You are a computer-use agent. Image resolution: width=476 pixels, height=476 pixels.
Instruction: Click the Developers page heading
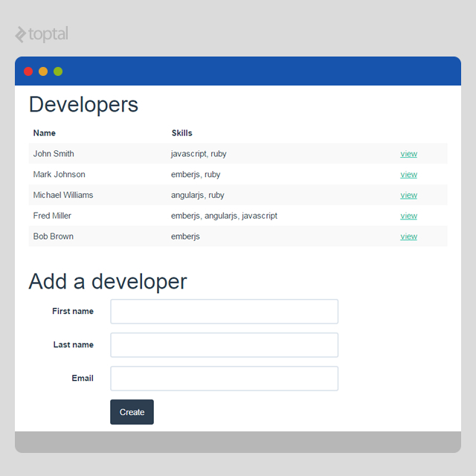pyautogui.click(x=83, y=105)
